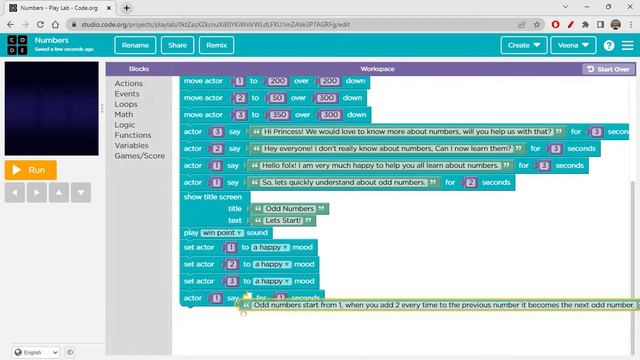Open the red pen extension icon

(x=570, y=24)
